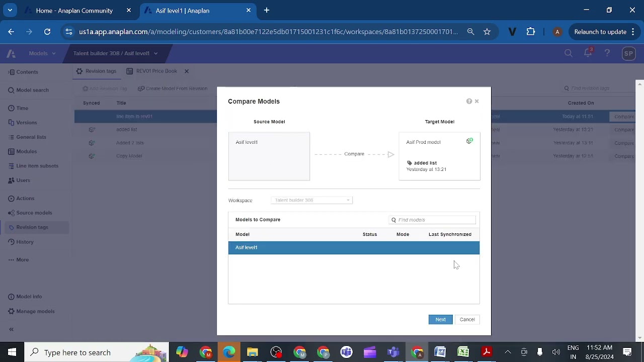Go back in browser

(x=11, y=32)
